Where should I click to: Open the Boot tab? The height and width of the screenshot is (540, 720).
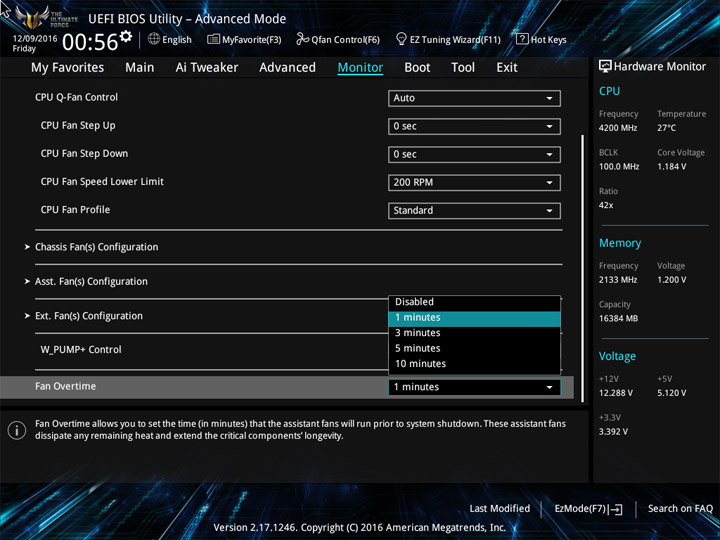(x=417, y=68)
